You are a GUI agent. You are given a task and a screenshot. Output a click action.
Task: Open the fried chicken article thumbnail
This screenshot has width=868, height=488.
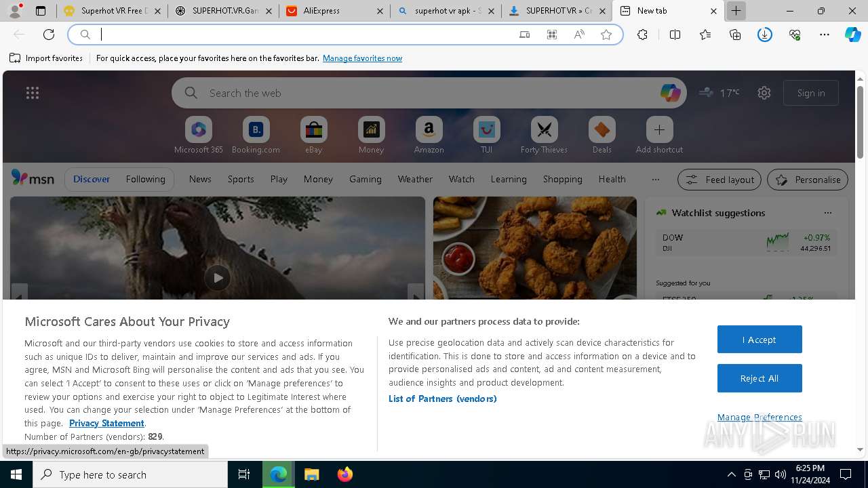535,248
